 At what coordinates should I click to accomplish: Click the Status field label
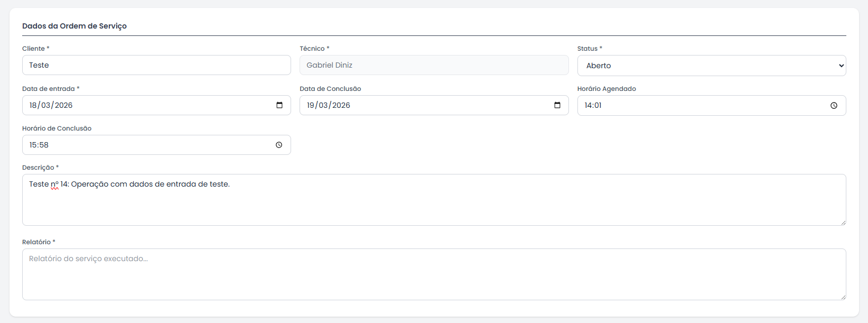[587, 49]
